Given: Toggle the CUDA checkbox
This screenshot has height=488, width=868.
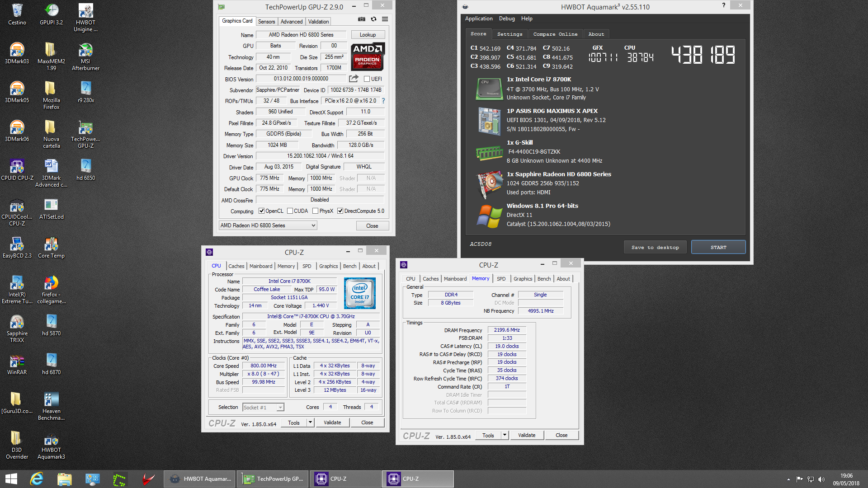Looking at the screenshot, I should click(290, 211).
